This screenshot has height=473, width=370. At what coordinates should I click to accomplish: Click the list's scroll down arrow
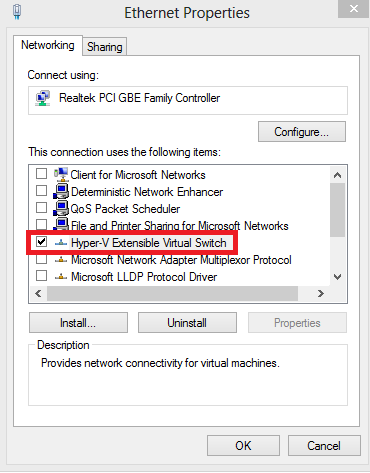tap(337, 277)
